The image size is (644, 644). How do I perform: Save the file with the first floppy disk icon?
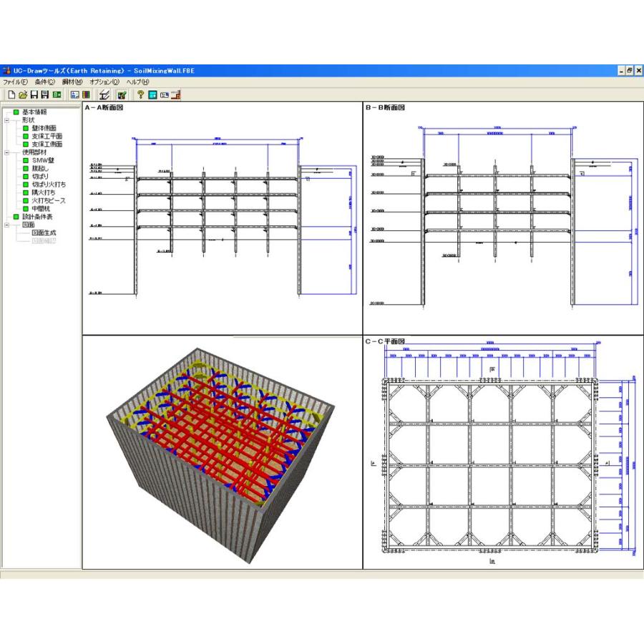(x=34, y=95)
